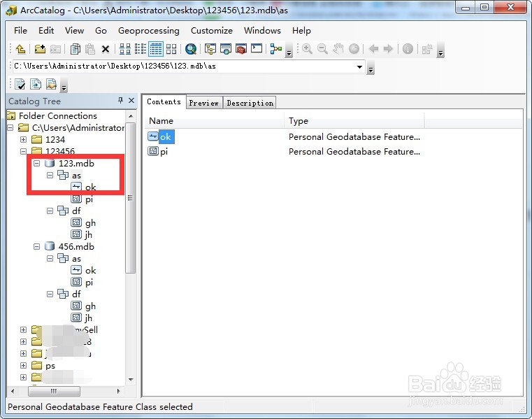The height and width of the screenshot is (419, 532).
Task: Switch to Large Icons view
Action: pyautogui.click(x=125, y=49)
